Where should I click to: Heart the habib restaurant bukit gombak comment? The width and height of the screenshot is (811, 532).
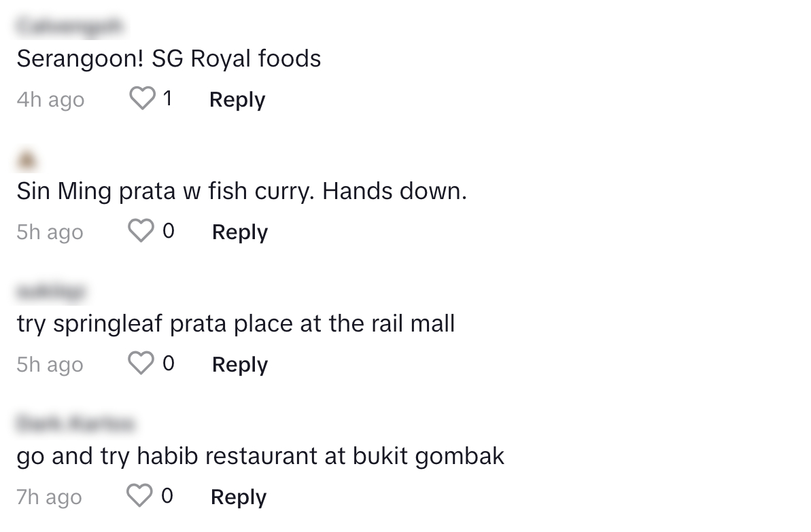[x=140, y=497]
